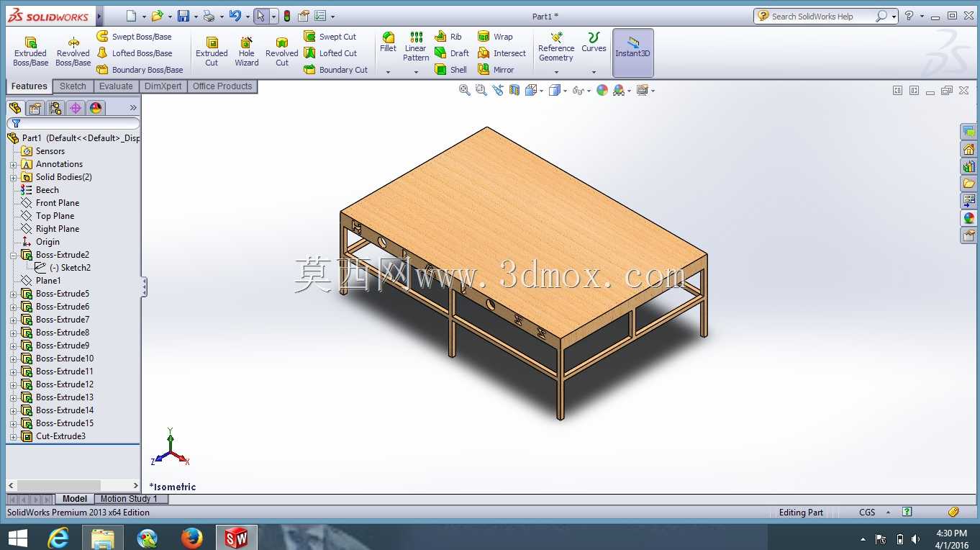
Task: Select the Extruded Boss/Base tool
Action: (x=30, y=52)
